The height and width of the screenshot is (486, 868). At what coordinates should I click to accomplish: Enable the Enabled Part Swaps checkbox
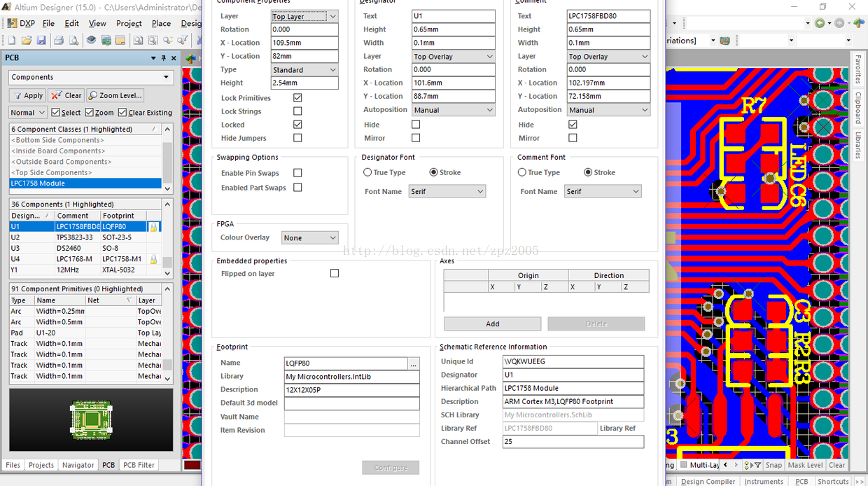(297, 188)
